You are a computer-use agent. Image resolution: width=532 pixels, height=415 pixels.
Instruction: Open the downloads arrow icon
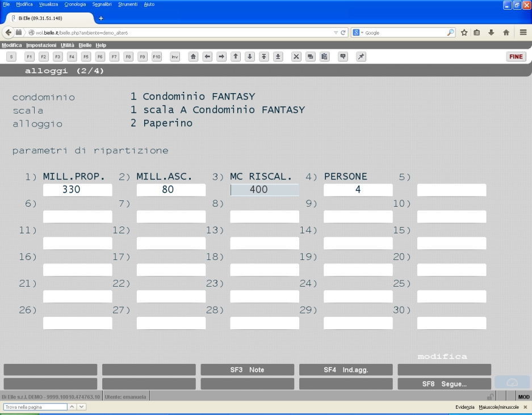(491, 32)
